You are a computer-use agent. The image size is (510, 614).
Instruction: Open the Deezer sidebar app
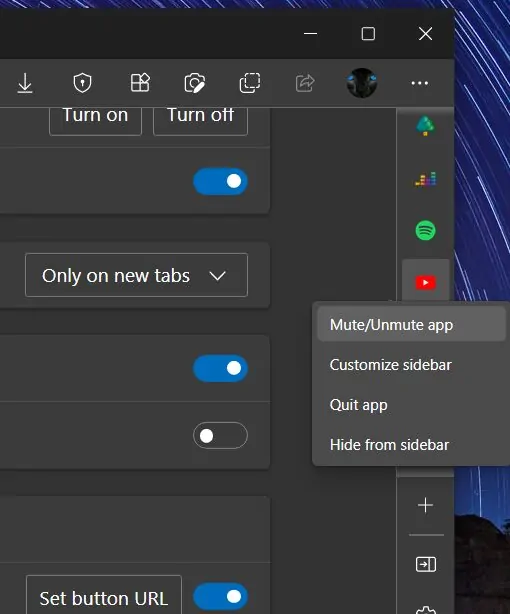425,179
